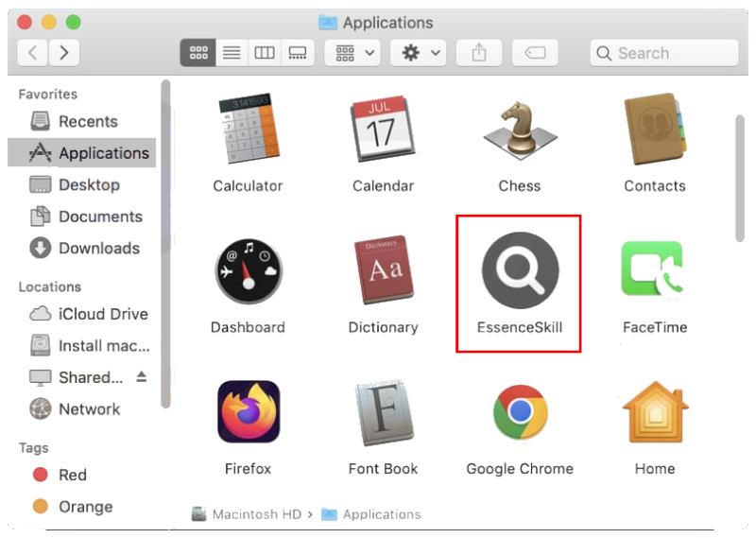
Task: Select the Red tag
Action: (x=81, y=475)
